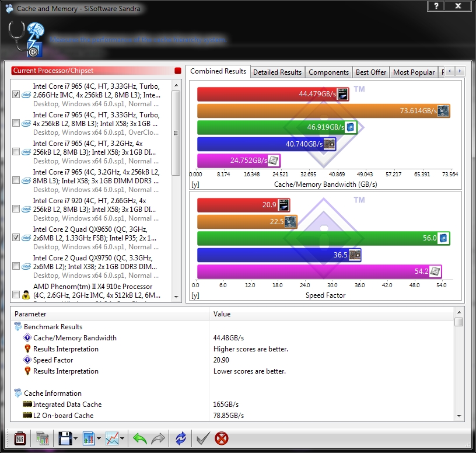Check the AMD Phenom II X4 910e entry
The image size is (476, 453).
click(x=16, y=295)
